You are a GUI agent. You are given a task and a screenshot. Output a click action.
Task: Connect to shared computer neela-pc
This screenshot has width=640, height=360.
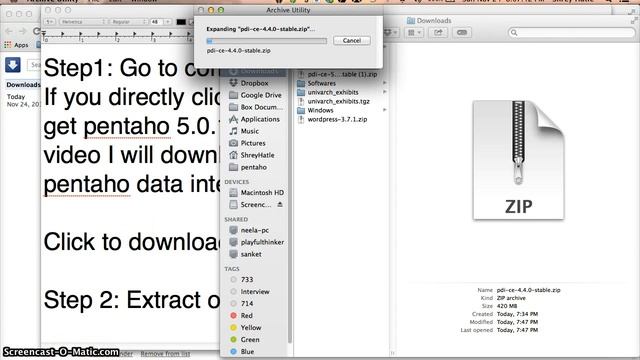pyautogui.click(x=254, y=230)
